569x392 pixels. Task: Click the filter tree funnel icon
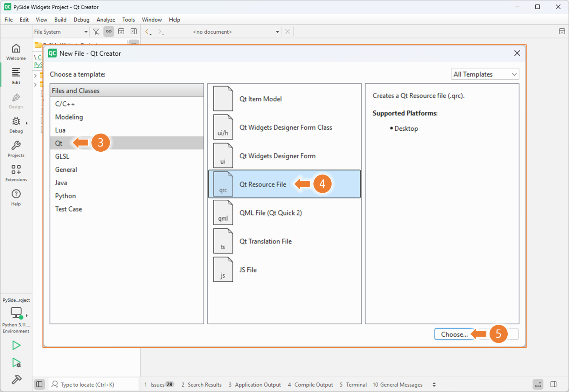tap(96, 32)
